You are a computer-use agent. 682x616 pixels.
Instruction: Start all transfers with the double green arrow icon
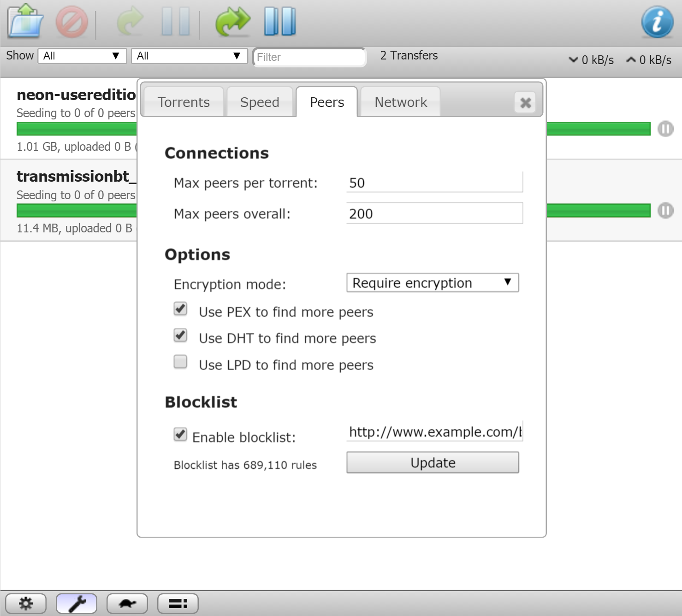click(233, 21)
